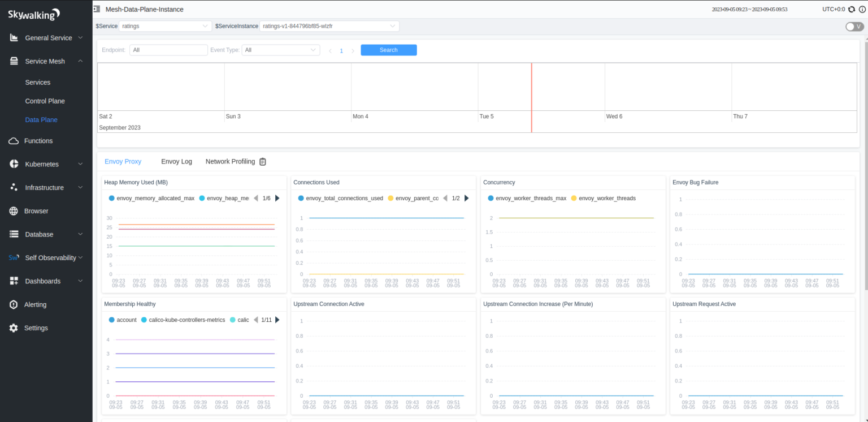Image resolution: width=868 pixels, height=422 pixels.
Task: Click the refresh icon in the top bar
Action: click(x=851, y=9)
